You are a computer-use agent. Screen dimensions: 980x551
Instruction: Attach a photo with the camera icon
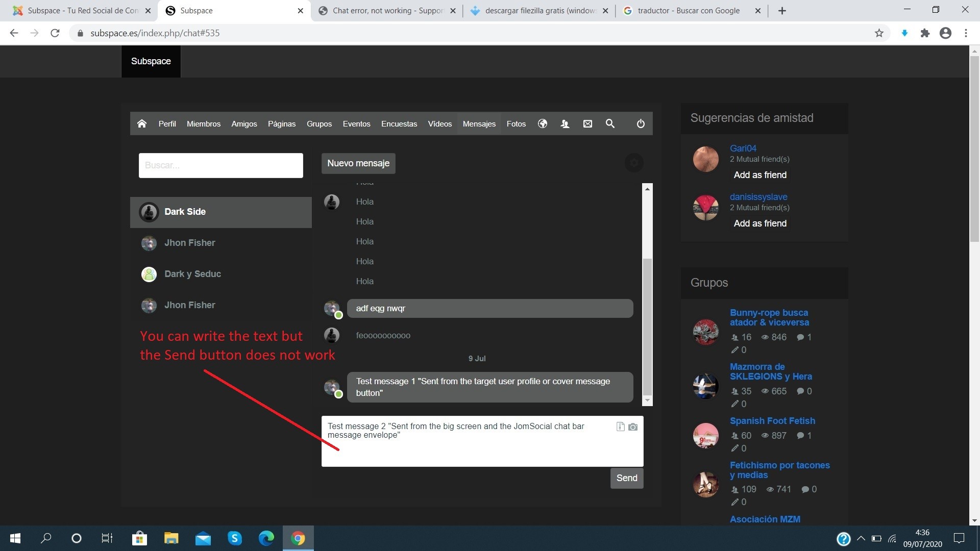pos(633,427)
